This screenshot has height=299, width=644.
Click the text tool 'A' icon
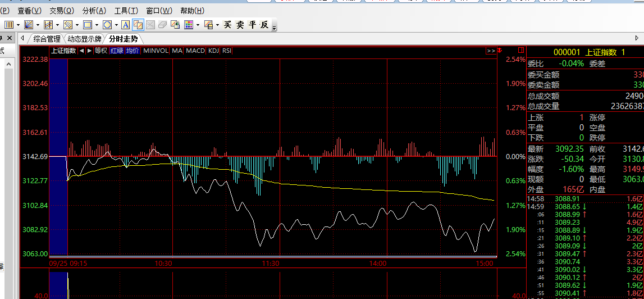point(125,25)
